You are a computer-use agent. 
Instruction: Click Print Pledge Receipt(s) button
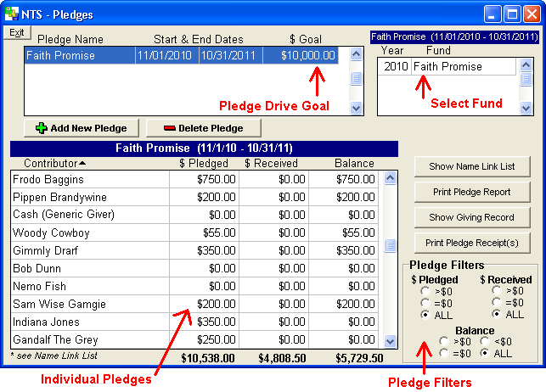pos(472,243)
